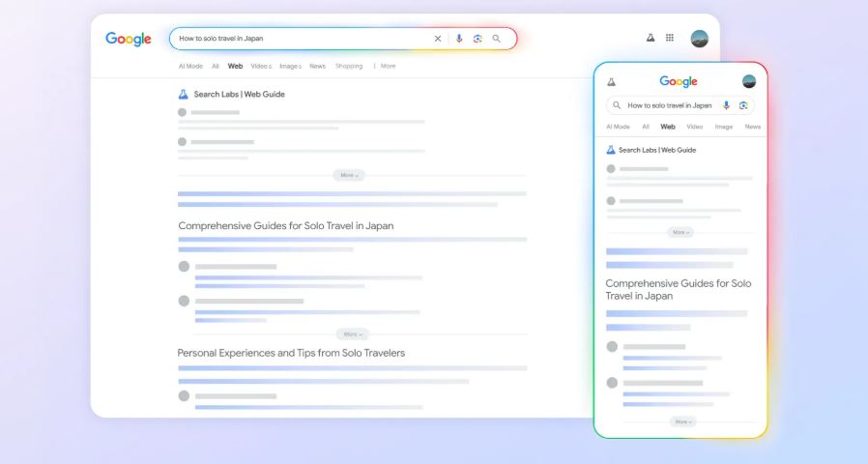The height and width of the screenshot is (464, 868).
Task: Tap the Lens icon in mobile search
Action: point(743,105)
